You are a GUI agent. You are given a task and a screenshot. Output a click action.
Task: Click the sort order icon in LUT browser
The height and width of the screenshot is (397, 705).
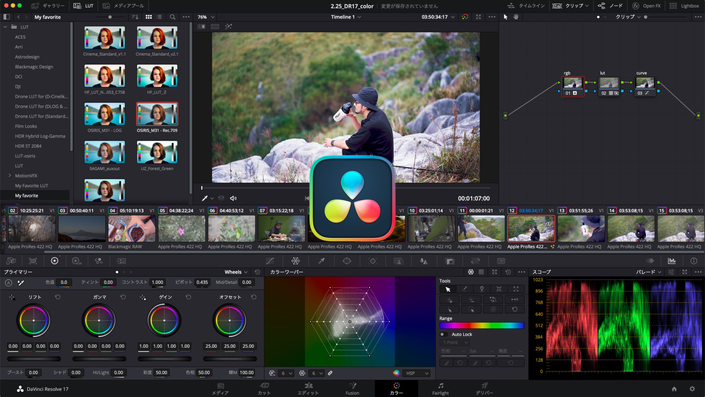click(x=135, y=17)
